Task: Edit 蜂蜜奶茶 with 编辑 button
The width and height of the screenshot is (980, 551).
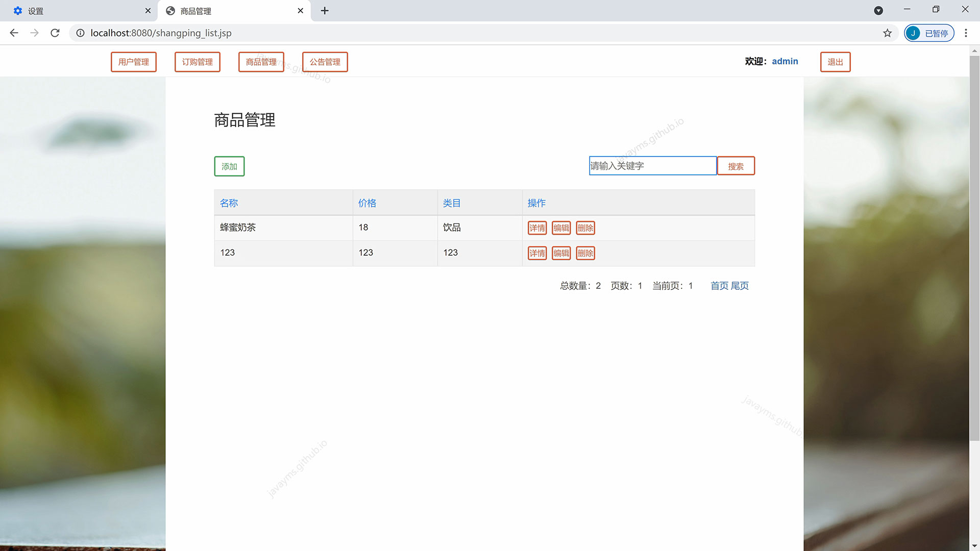Action: pos(561,228)
